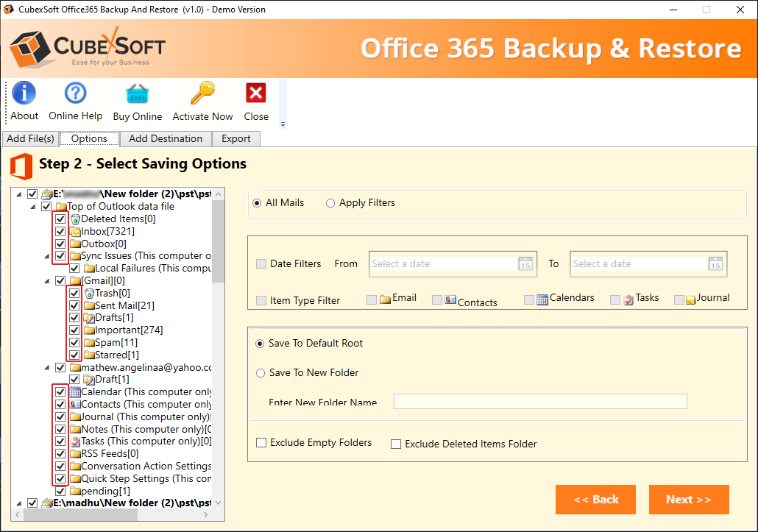Viewport: 758px width, 532px height.
Task: Click the Spam folder icon
Action: 89,343
